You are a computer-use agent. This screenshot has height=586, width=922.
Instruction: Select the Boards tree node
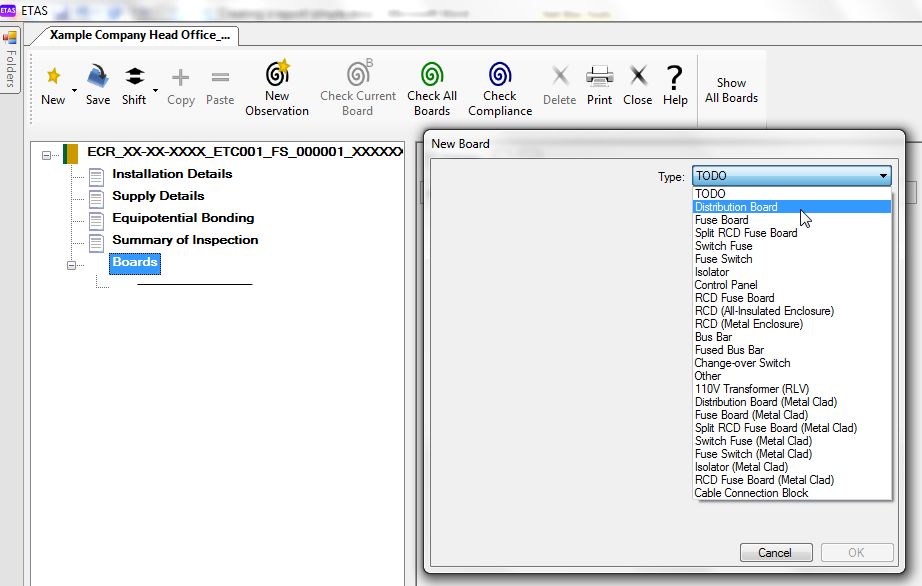[x=135, y=262]
